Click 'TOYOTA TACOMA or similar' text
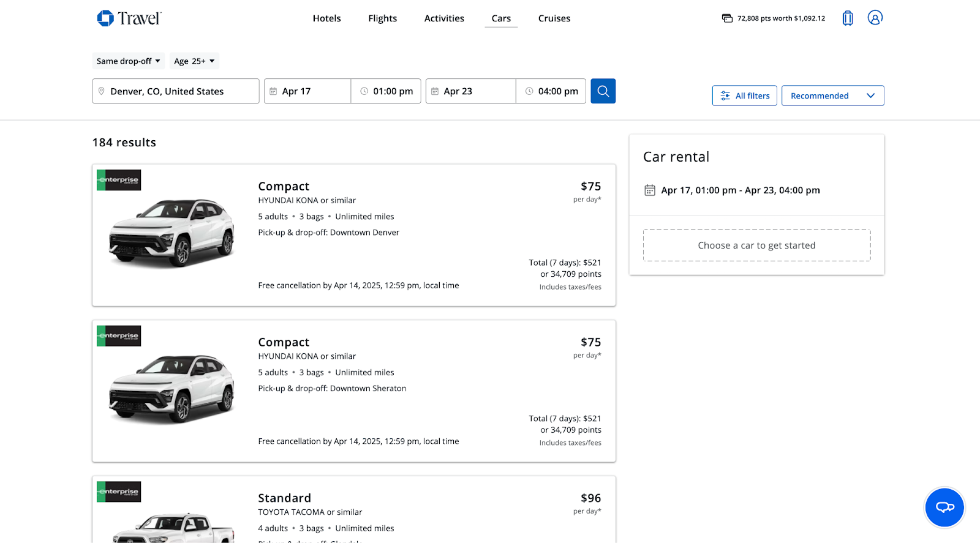Viewport: 980px width, 543px height. coord(310,512)
